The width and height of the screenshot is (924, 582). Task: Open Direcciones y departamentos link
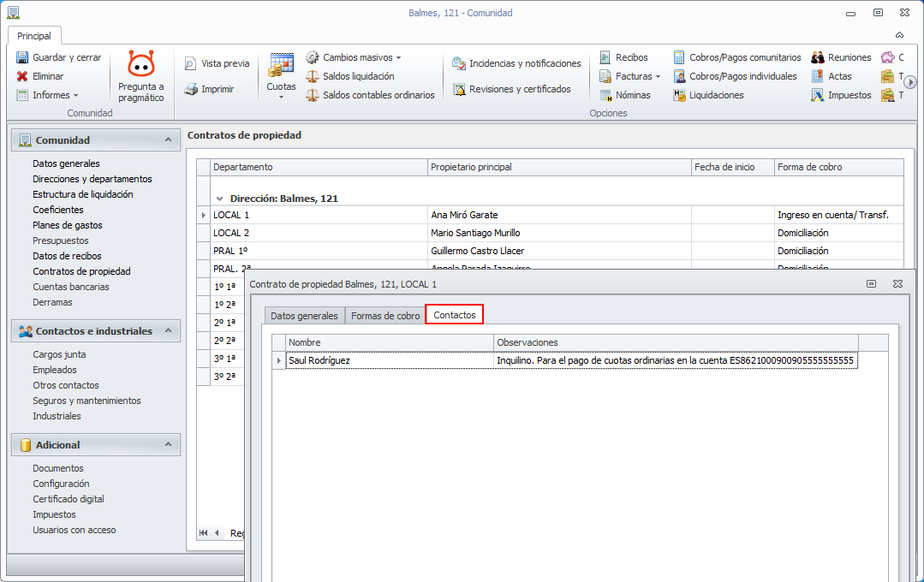tap(92, 179)
